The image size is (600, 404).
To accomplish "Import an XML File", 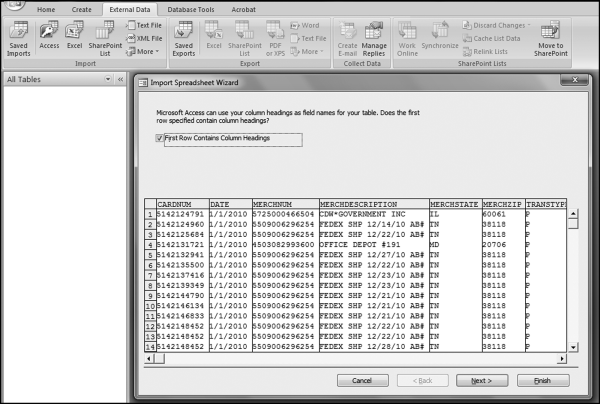I will coord(144,38).
